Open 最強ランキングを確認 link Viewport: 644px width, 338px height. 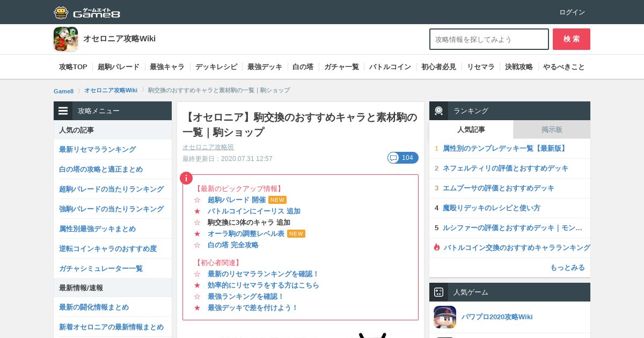point(246,296)
